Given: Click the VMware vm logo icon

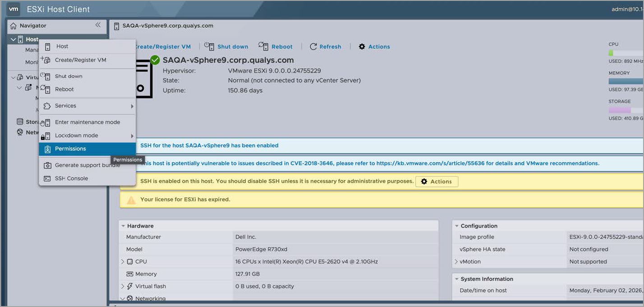Looking at the screenshot, I should tap(14, 9).
